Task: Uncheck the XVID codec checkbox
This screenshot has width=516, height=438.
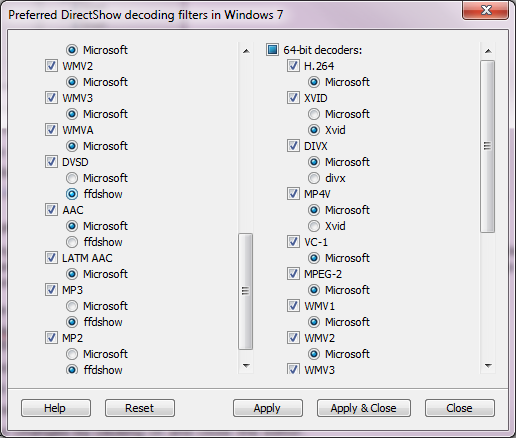Action: coord(293,98)
